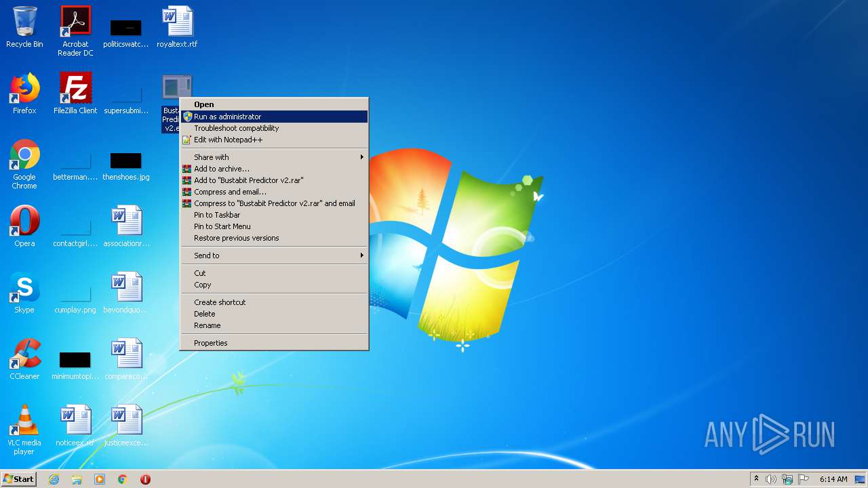Select the CCleaner desktop shortcut

point(24,359)
